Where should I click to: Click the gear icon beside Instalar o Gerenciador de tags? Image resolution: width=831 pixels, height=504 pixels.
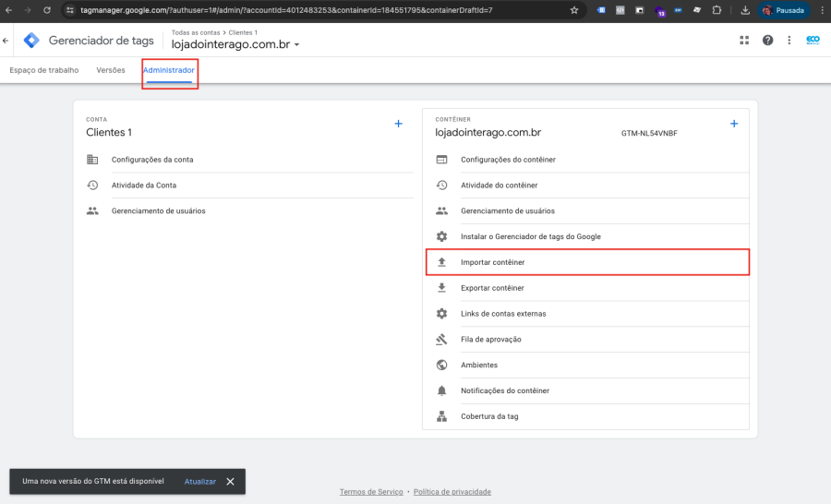441,236
